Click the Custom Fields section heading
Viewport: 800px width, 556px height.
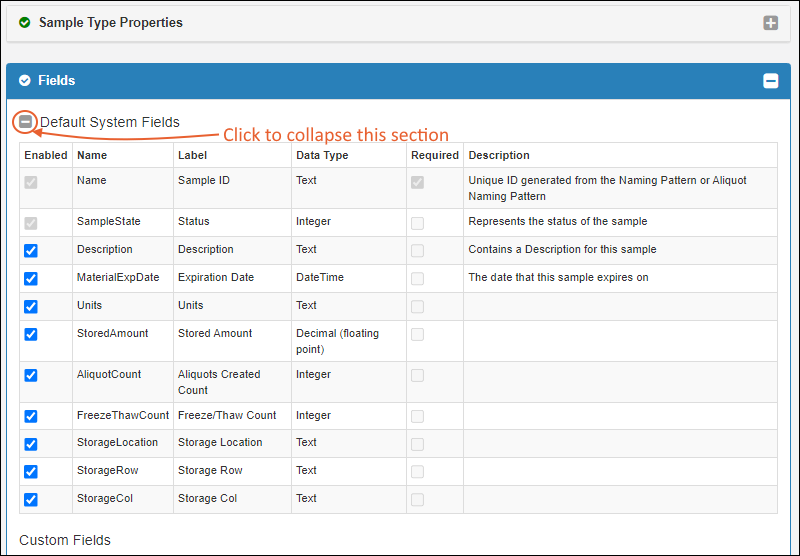65,540
